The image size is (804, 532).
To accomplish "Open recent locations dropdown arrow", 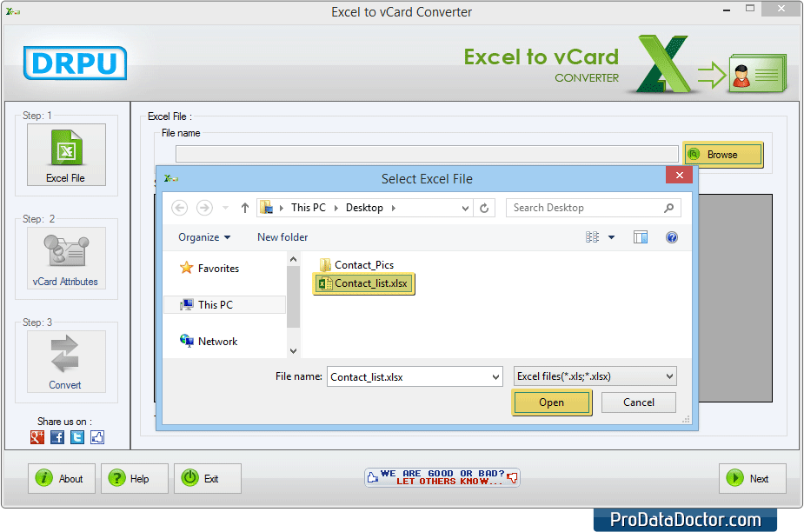I will (226, 208).
